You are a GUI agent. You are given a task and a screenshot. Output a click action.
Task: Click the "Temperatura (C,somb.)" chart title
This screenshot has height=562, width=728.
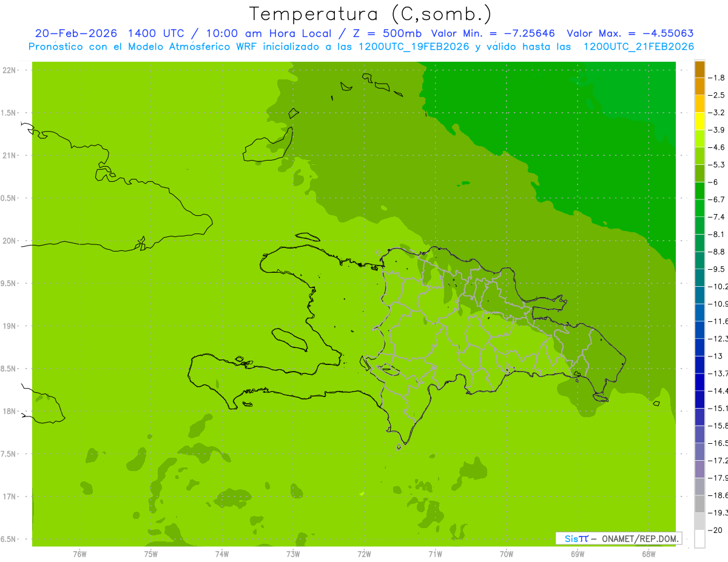point(371,14)
